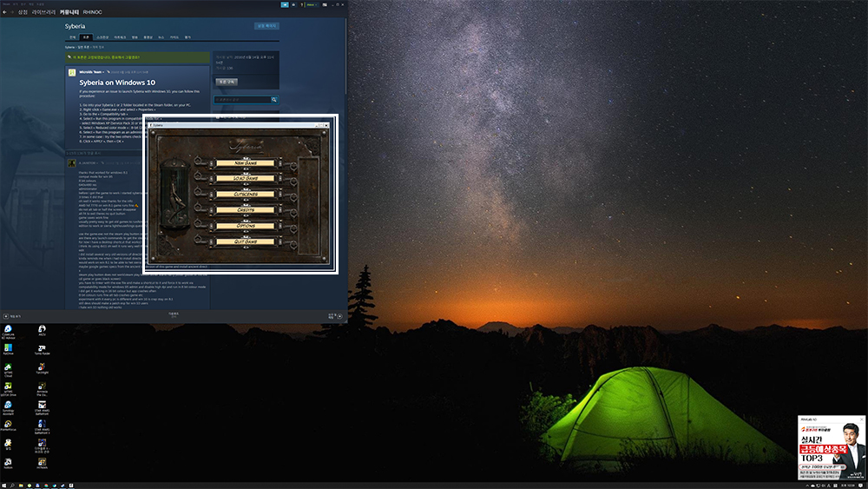Open Torchlight desktop shortcut
This screenshot has height=489, width=868.
[x=42, y=369]
